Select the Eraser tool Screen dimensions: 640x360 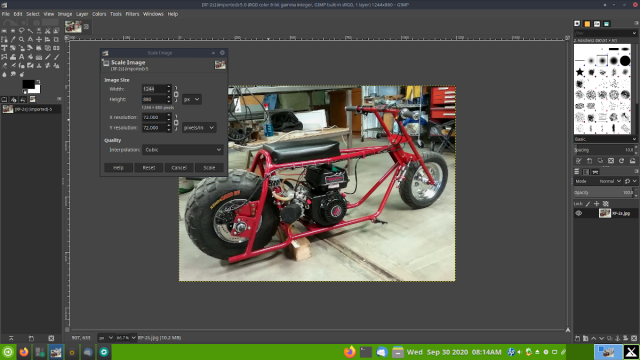4,65
